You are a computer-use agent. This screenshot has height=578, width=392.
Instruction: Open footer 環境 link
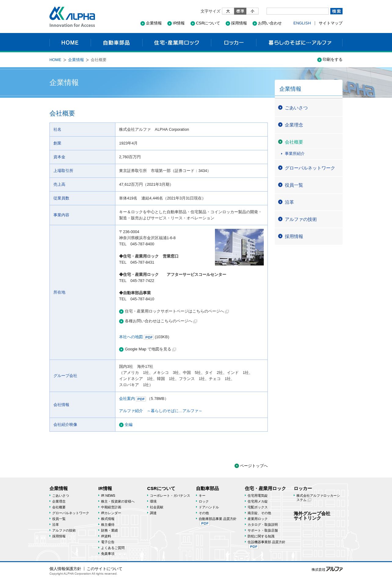pos(153,501)
